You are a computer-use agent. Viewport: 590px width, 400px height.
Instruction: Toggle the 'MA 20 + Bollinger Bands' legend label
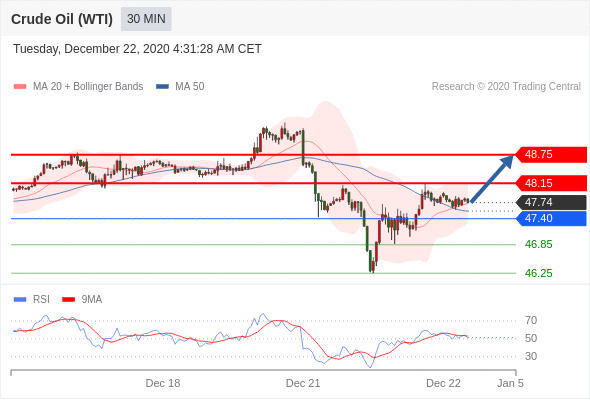tap(88, 87)
